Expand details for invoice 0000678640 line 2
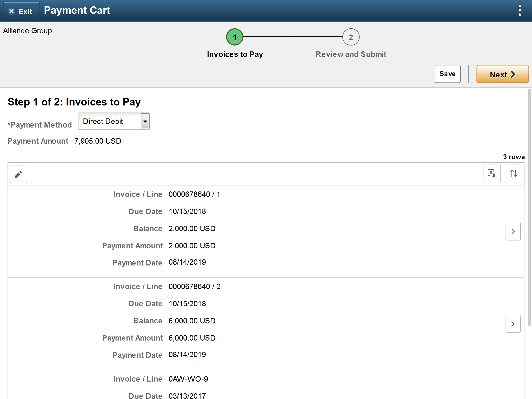This screenshot has width=532, height=399. click(x=513, y=324)
